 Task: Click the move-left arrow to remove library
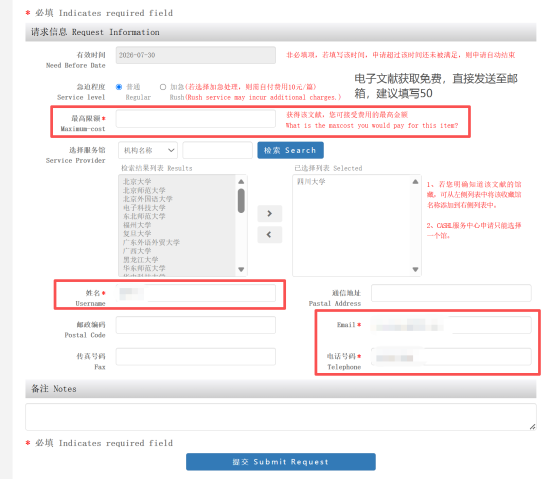click(270, 234)
